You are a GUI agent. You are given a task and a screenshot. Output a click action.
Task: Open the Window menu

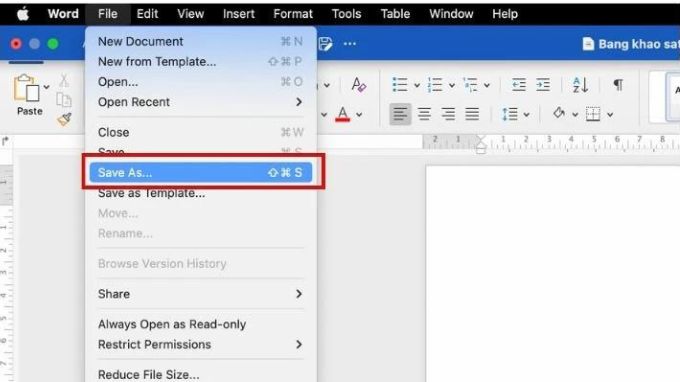pos(451,14)
